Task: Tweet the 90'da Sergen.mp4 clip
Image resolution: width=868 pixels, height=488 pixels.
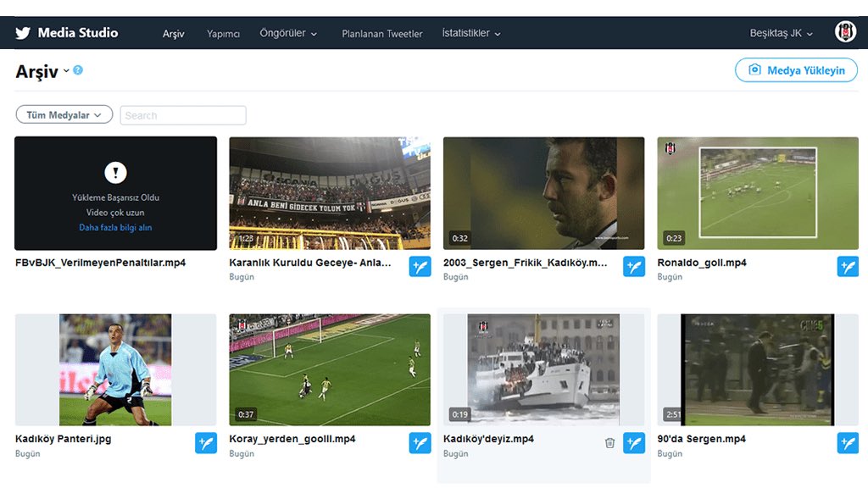Action: (848, 442)
